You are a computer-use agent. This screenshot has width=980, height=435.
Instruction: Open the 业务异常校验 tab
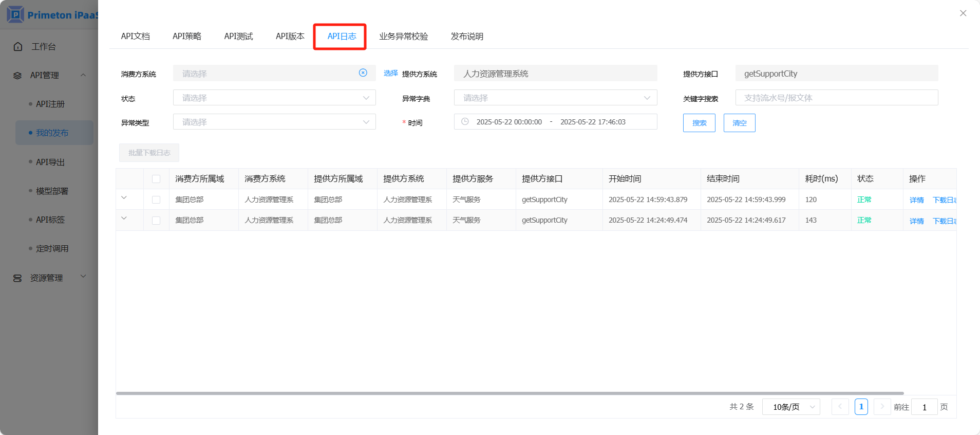point(403,37)
